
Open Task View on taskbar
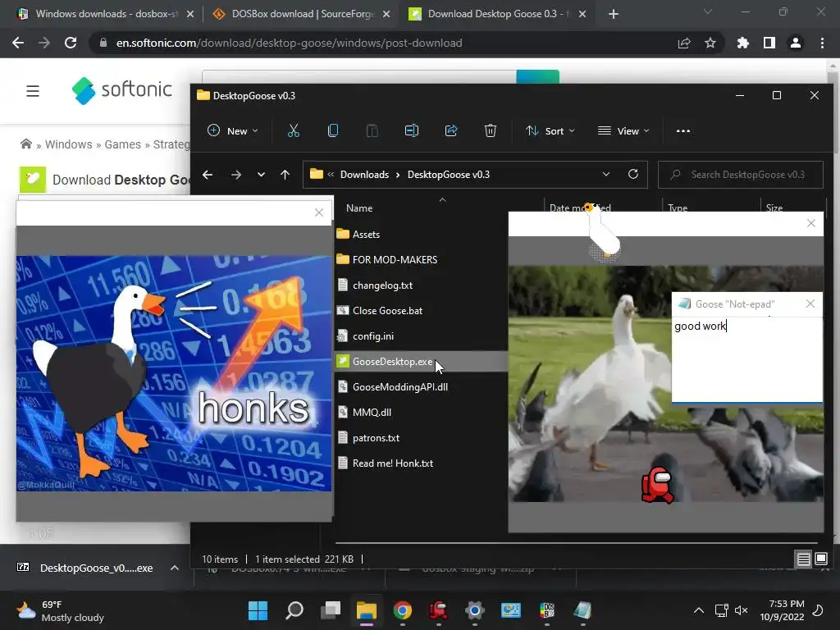pyautogui.click(x=331, y=610)
